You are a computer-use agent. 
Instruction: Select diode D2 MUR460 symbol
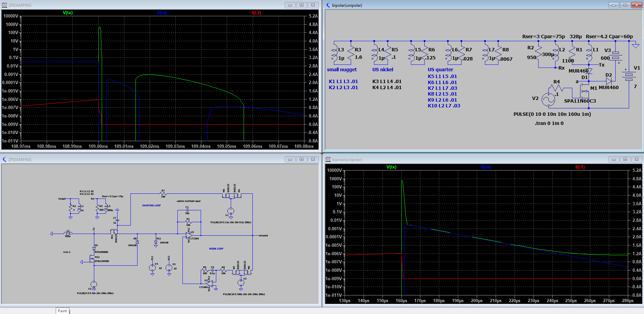[609, 81]
